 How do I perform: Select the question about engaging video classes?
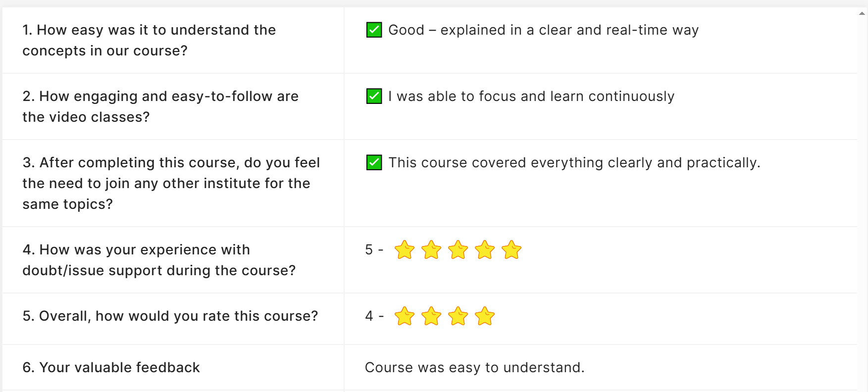[x=160, y=106]
